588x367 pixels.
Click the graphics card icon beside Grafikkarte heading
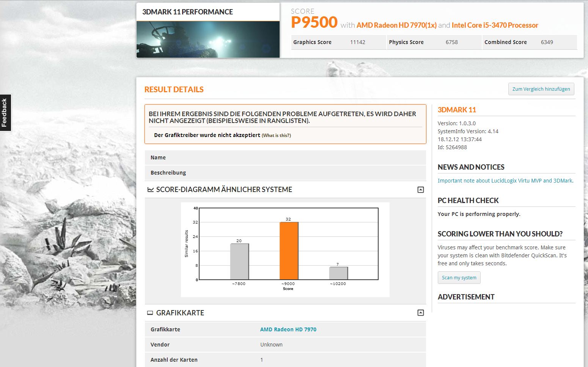click(x=150, y=313)
